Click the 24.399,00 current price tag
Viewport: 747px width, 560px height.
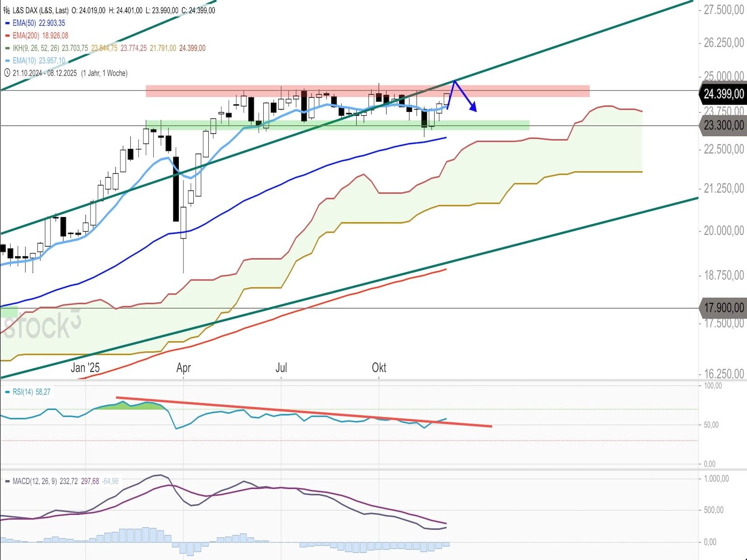pos(723,94)
